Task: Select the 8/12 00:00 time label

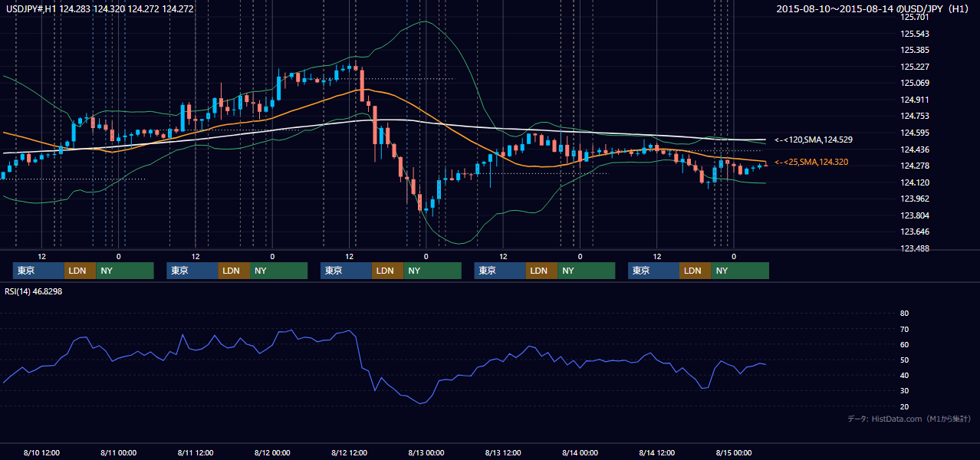Action: [272, 452]
